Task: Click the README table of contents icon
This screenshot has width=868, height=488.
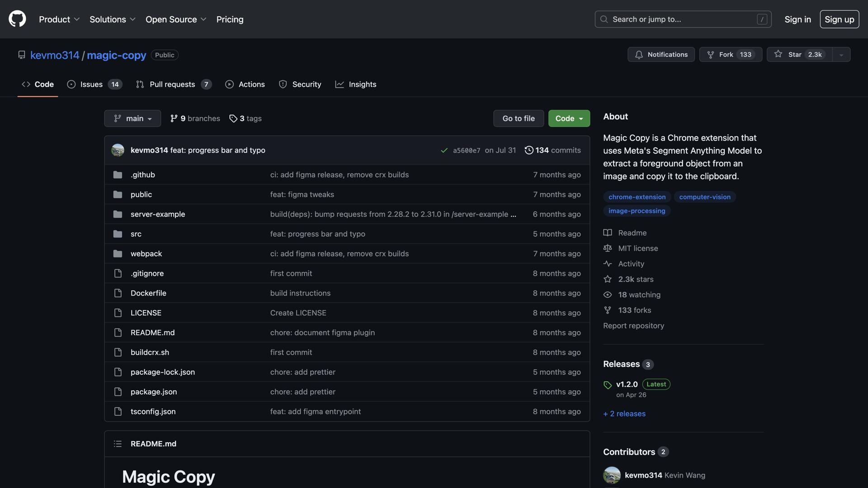Action: (118, 444)
